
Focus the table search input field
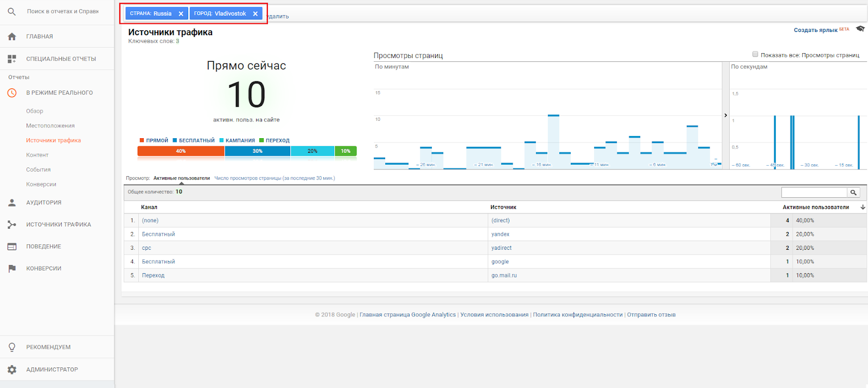[814, 192]
